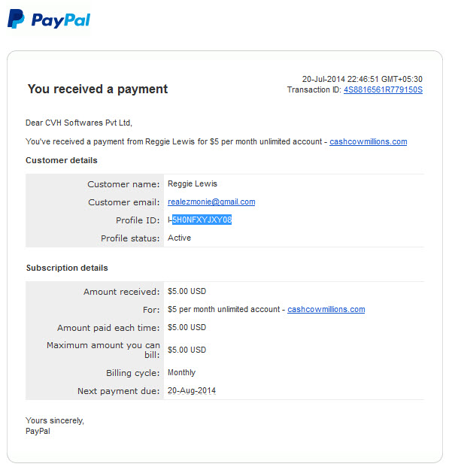Click the Profile ID label
Screen dimensions: 458x476
coord(138,220)
